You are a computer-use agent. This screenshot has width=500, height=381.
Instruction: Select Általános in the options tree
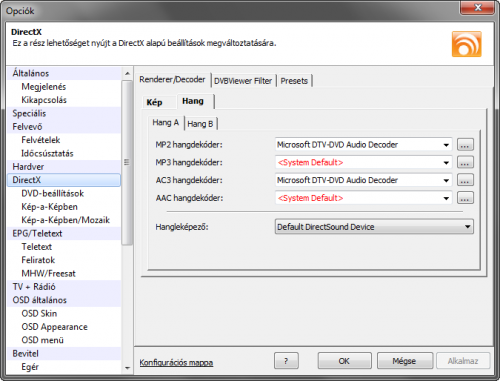64,73
